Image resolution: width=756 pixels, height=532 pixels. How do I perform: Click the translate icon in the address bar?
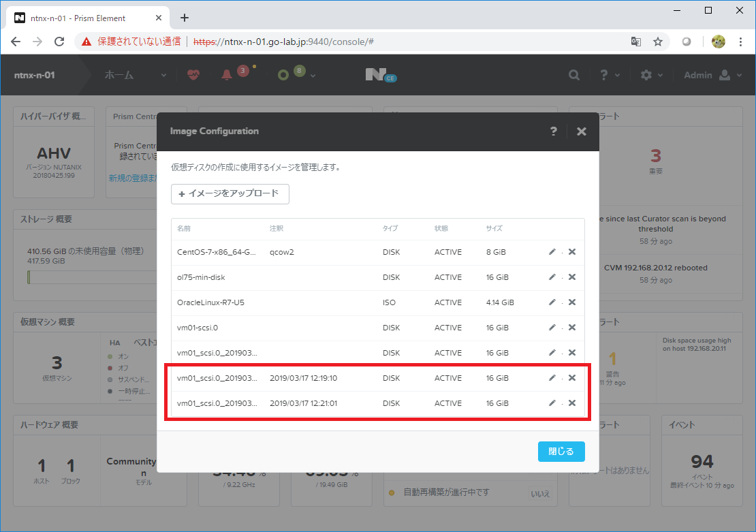[x=635, y=42]
